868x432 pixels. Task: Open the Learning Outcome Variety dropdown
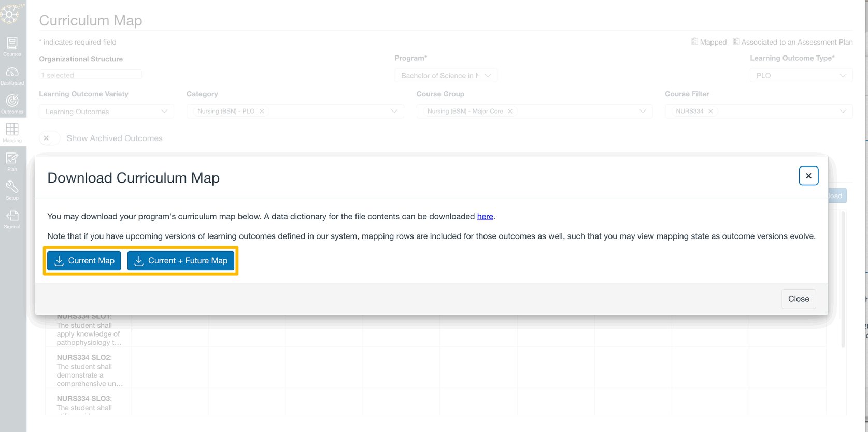(x=106, y=112)
